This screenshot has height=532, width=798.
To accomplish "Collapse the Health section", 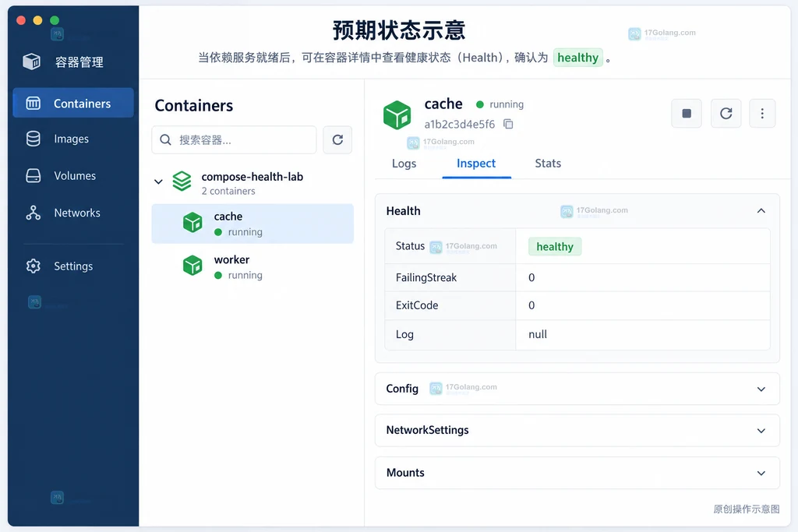I will pos(761,211).
